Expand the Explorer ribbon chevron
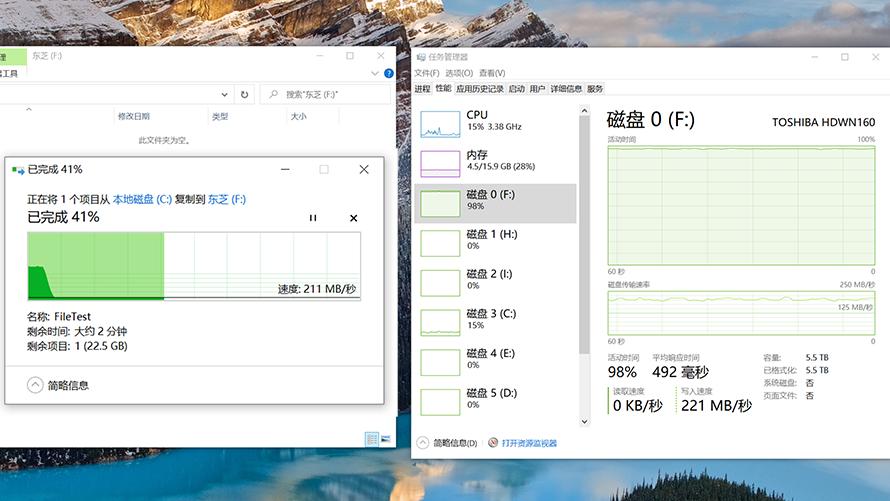This screenshot has width=890, height=501. pyautogui.click(x=374, y=73)
